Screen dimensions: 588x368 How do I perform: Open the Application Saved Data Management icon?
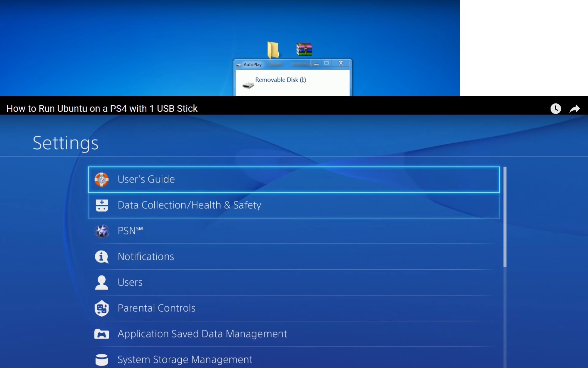101,334
